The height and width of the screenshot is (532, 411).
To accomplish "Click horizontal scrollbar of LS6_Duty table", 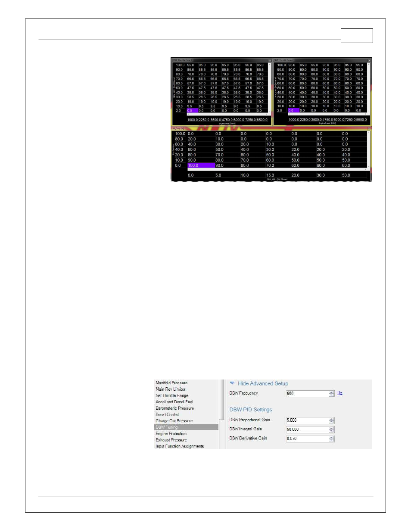I will point(277,169).
